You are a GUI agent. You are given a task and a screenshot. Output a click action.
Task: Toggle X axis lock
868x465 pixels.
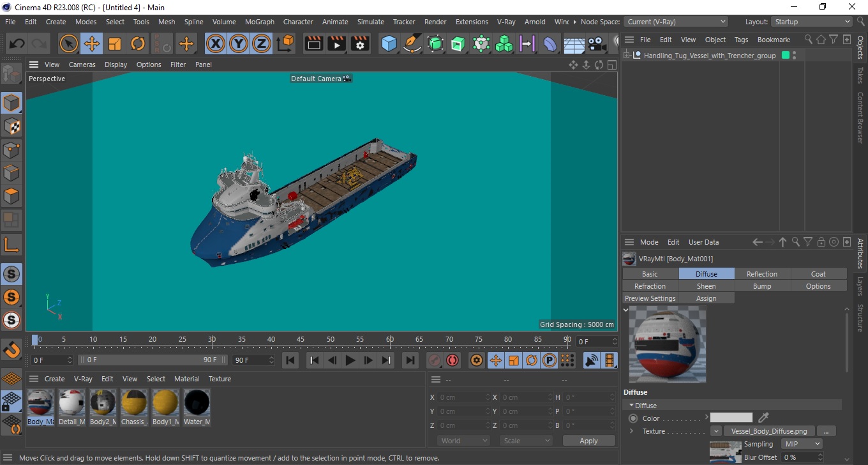point(216,44)
